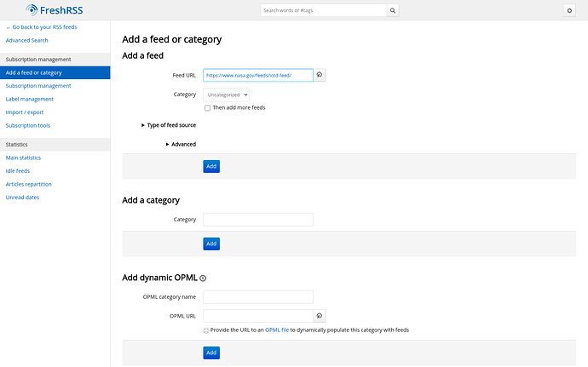
Task: Click Add button under Add a feed
Action: 211,166
